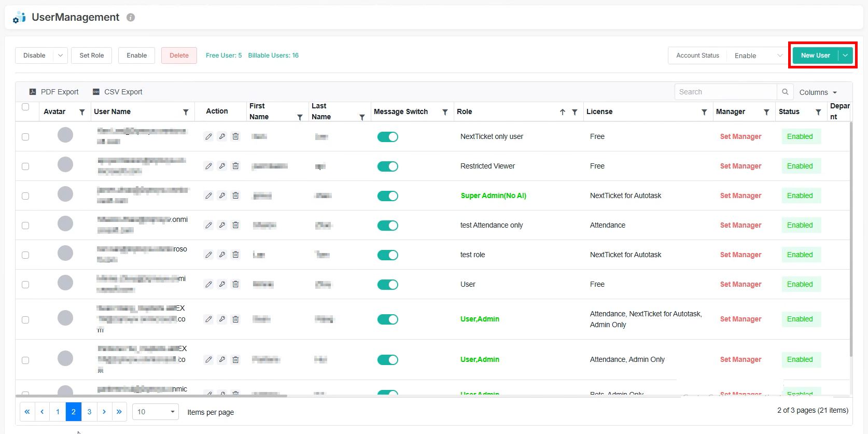This screenshot has height=434, width=868.
Task: Toggle message switch for Super Admin(No AI) row
Action: tap(387, 196)
